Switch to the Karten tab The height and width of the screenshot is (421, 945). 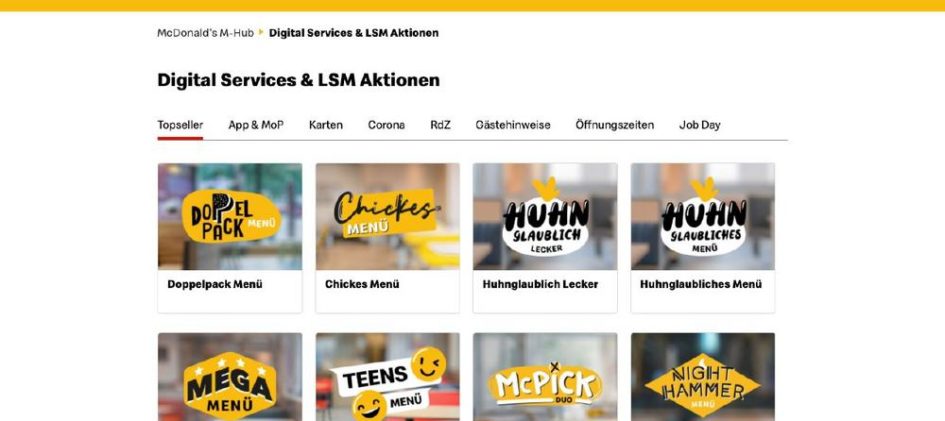[x=325, y=125]
